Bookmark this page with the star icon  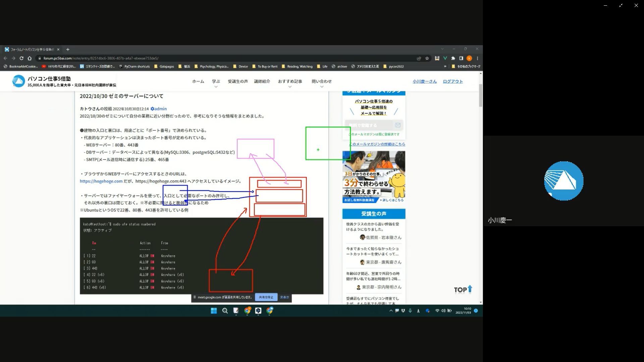(x=427, y=58)
